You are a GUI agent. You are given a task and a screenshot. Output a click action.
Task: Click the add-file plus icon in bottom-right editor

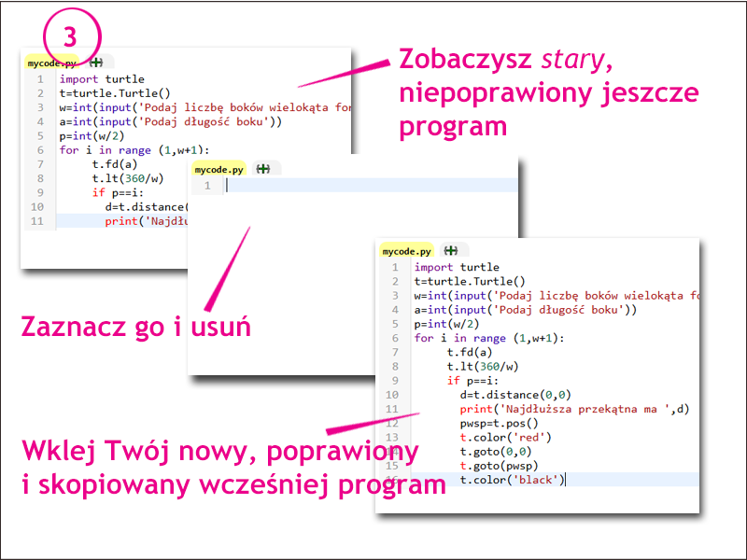[x=451, y=251]
